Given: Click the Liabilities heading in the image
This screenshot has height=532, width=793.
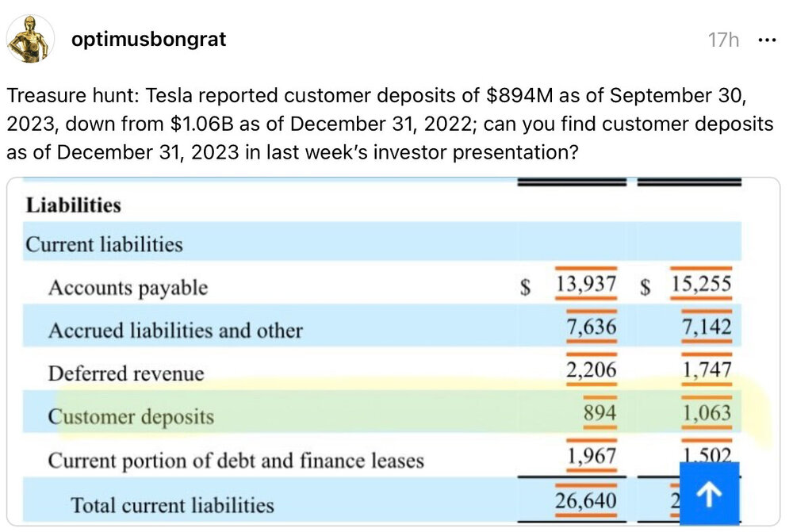Looking at the screenshot, I should coord(74,205).
